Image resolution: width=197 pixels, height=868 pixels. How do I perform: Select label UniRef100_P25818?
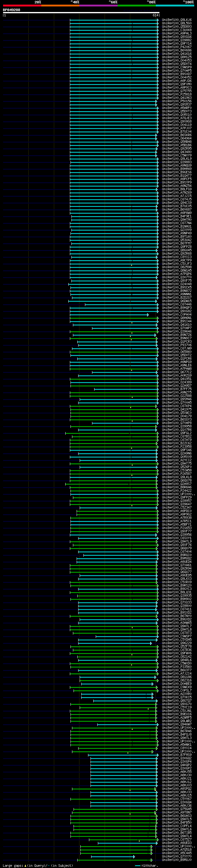click(177, 94)
